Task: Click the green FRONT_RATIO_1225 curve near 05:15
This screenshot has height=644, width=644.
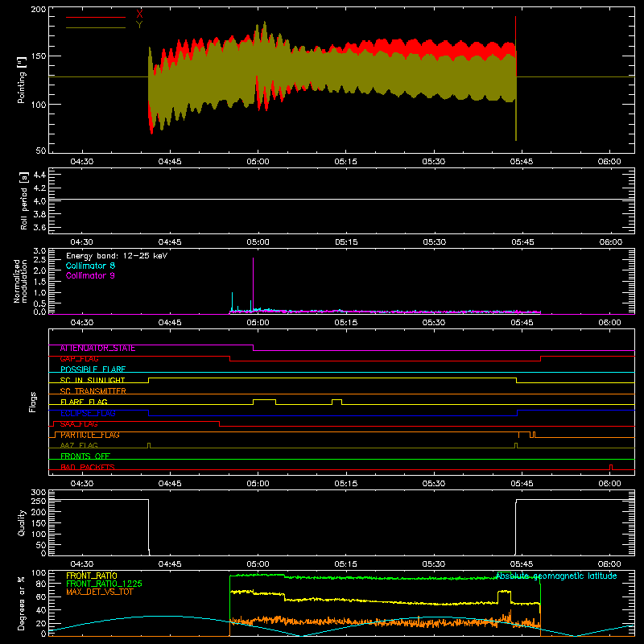Action: click(346, 577)
